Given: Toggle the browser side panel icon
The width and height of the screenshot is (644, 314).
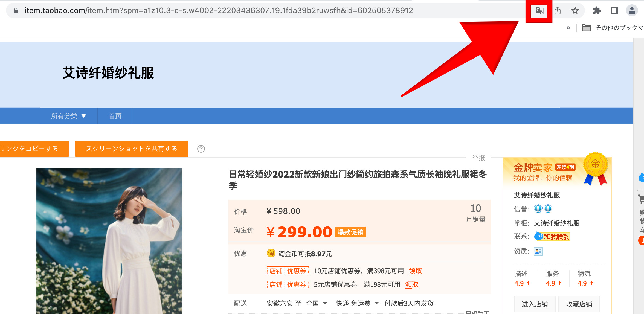Looking at the screenshot, I should click(614, 11).
